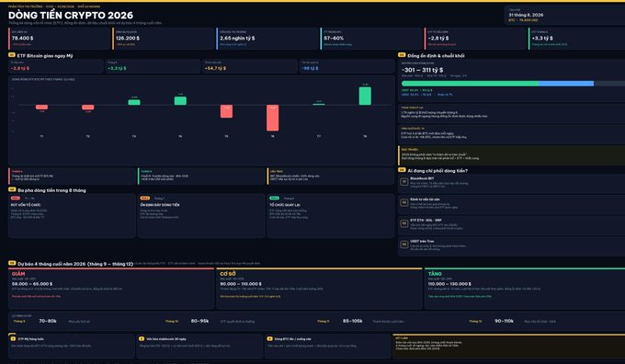The height and width of the screenshot is (364, 625).
Task: Click the number badge beside Ai đang chi phối dòng tiền?
Action: 402,170
